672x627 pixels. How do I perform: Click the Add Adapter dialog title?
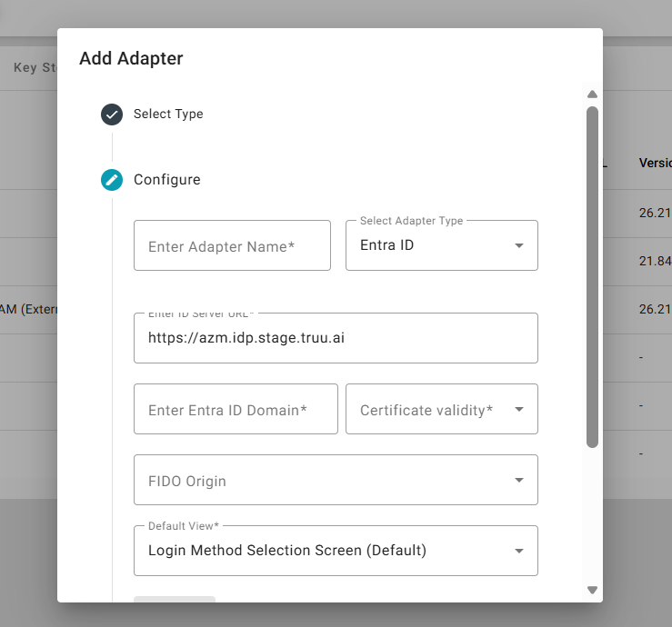pyautogui.click(x=131, y=58)
